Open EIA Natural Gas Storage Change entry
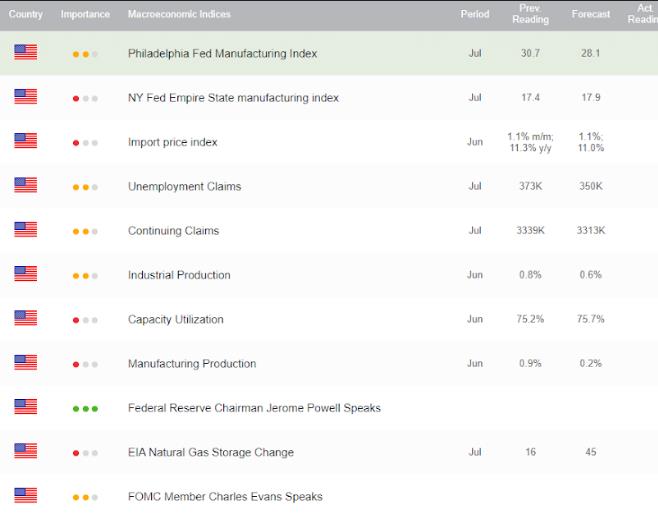The image size is (658, 514). [x=211, y=452]
